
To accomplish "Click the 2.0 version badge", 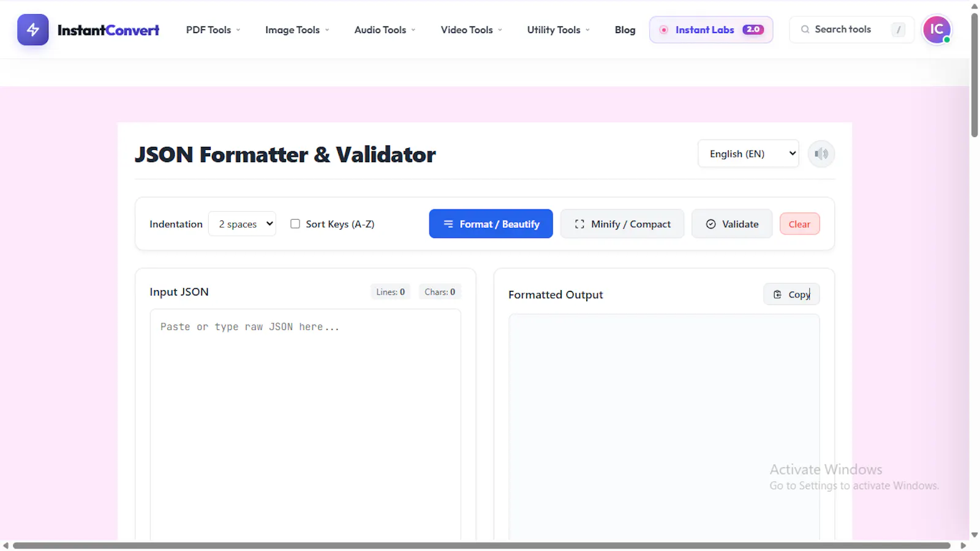I will (x=753, y=29).
